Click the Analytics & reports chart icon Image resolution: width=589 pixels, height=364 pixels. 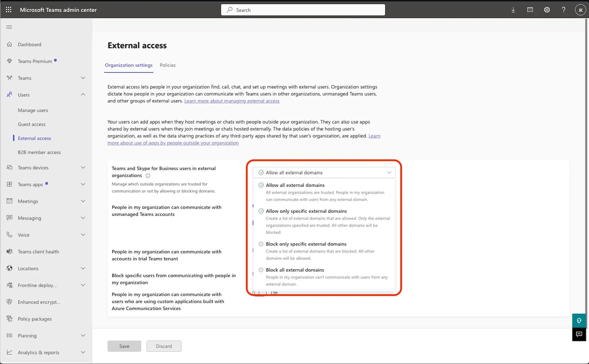point(10,352)
